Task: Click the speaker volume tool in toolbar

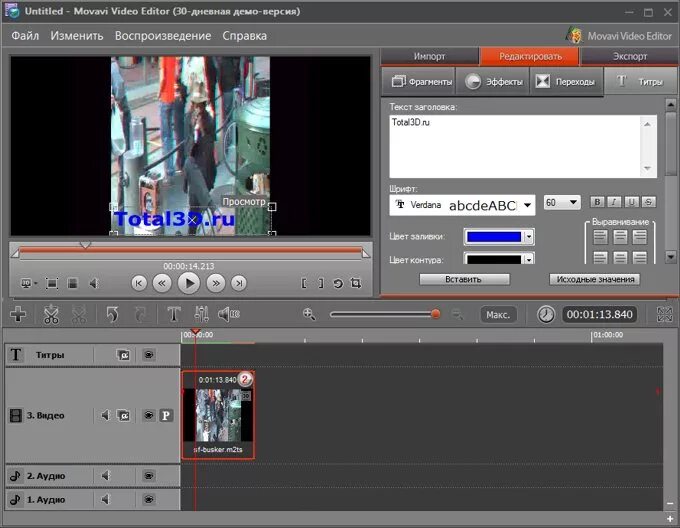Action: [x=229, y=314]
